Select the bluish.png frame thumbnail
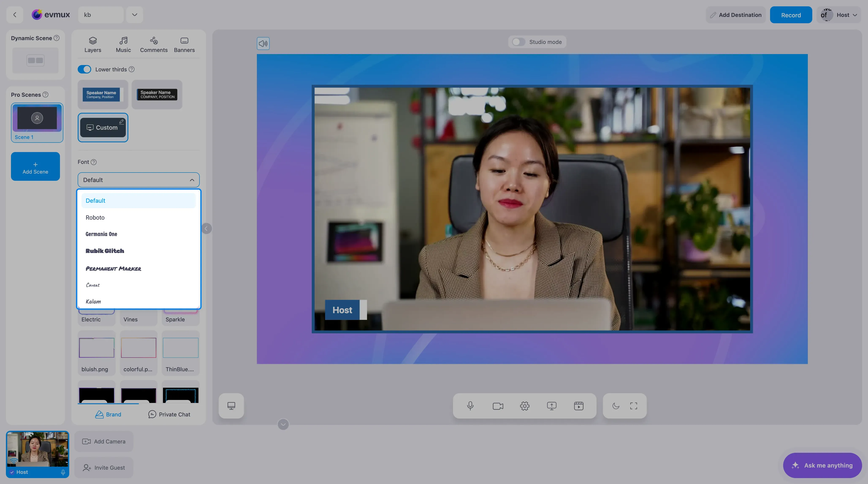868x484 pixels. pos(96,353)
